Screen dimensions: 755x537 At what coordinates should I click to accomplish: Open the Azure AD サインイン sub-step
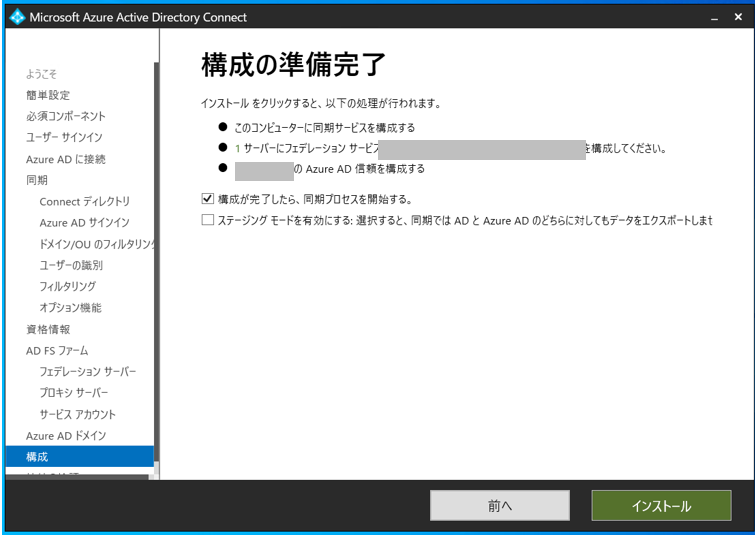point(85,223)
